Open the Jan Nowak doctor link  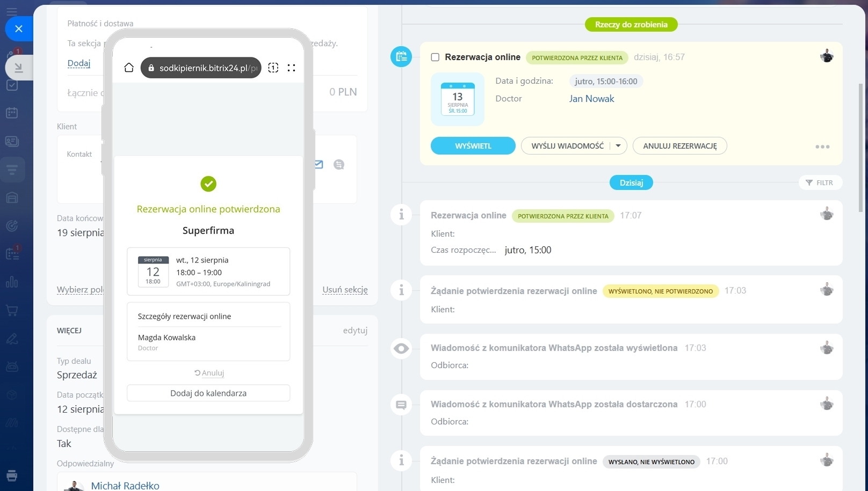[591, 99]
